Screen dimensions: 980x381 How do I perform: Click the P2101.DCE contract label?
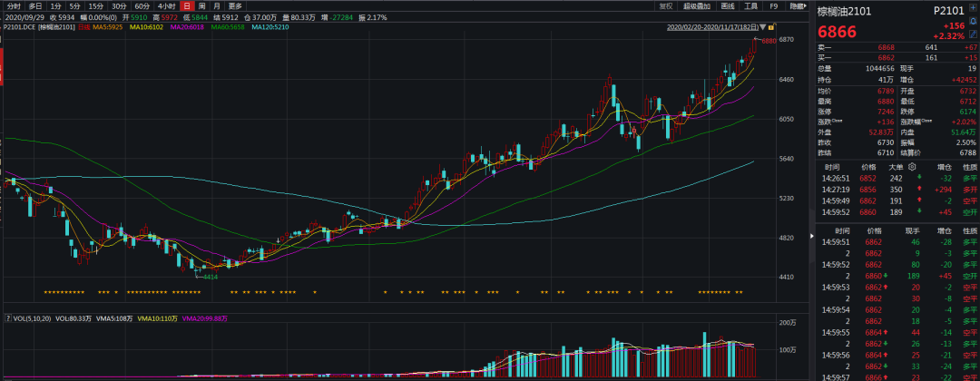click(20, 27)
